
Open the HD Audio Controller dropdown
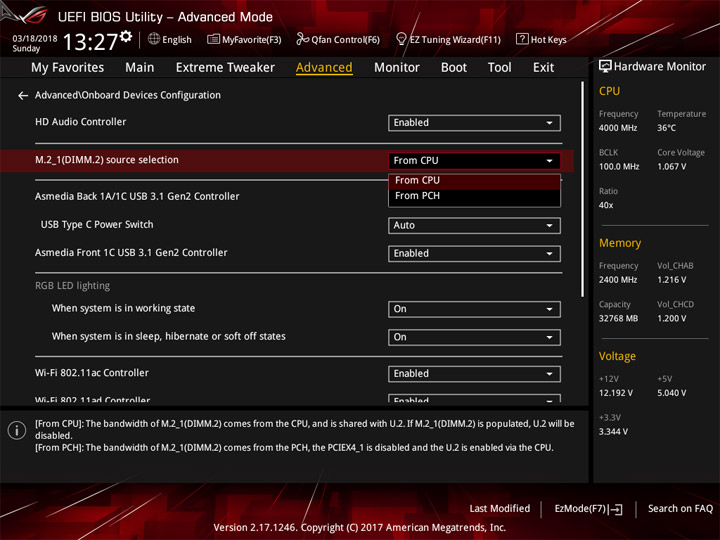click(474, 123)
